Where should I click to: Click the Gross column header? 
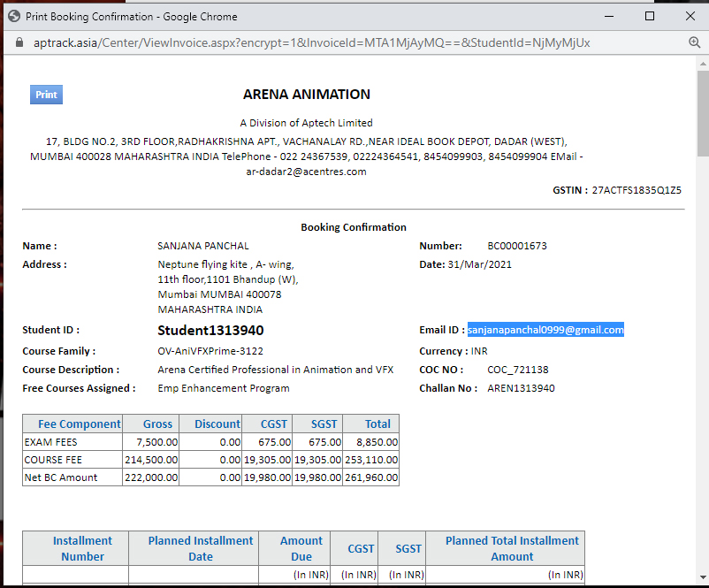pos(150,424)
